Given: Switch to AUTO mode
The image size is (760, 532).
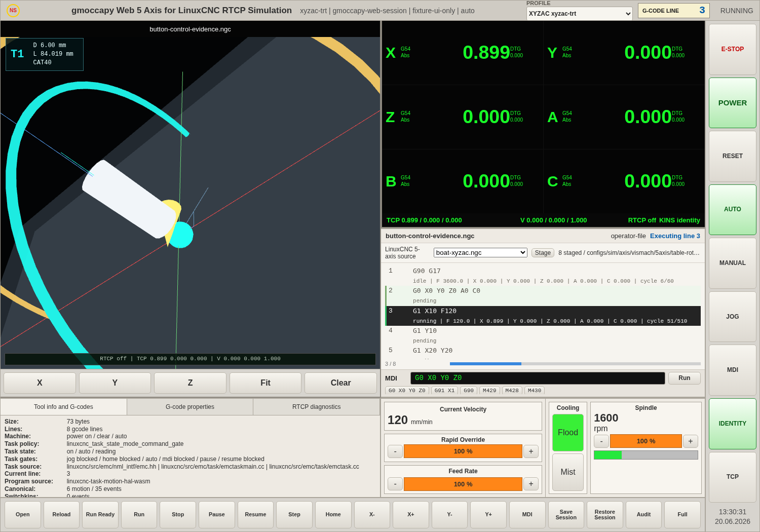Looking at the screenshot, I should pos(733,209).
